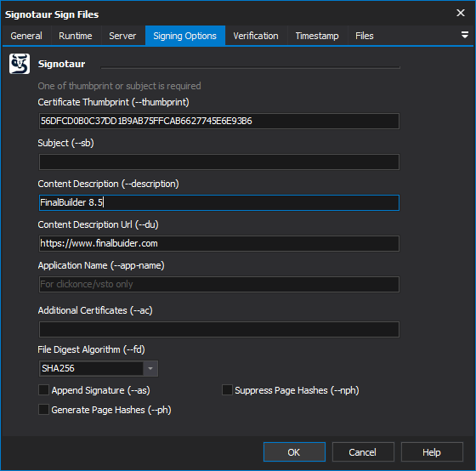Click the 'One of thumbprint or subject is required' note
The width and height of the screenshot is (476, 471).
pyautogui.click(x=119, y=86)
